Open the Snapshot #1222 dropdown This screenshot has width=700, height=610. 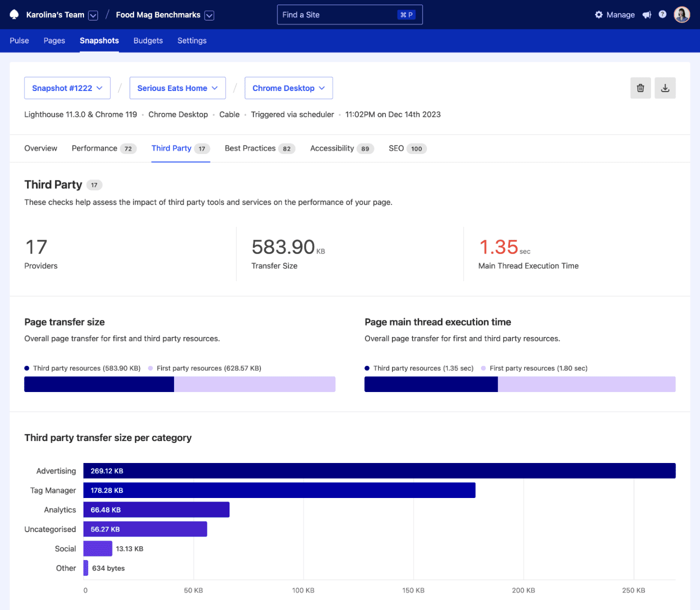coord(67,88)
